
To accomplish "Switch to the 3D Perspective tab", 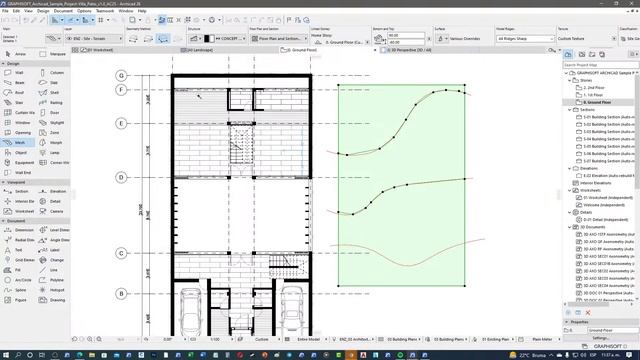I will coord(409,50).
